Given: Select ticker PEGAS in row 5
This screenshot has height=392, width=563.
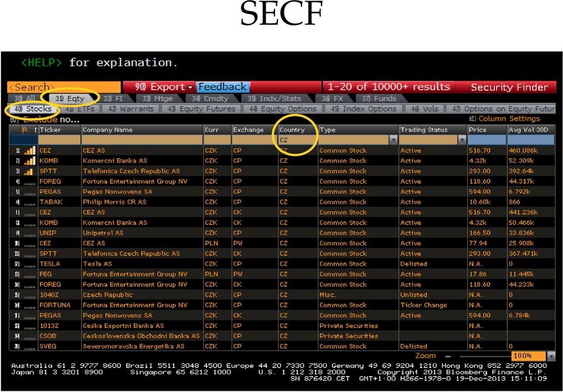Looking at the screenshot, I should pyautogui.click(x=50, y=192).
